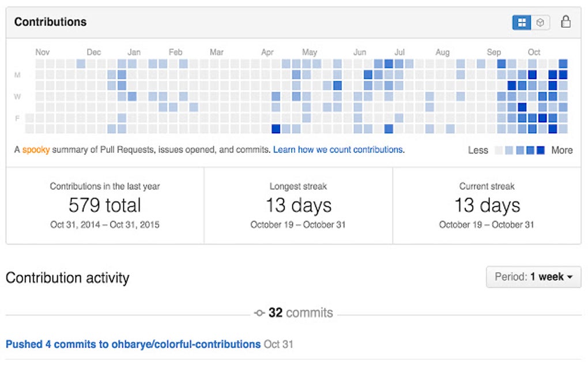Click the Contribution activity heading
This screenshot has width=588, height=368.
click(x=67, y=277)
